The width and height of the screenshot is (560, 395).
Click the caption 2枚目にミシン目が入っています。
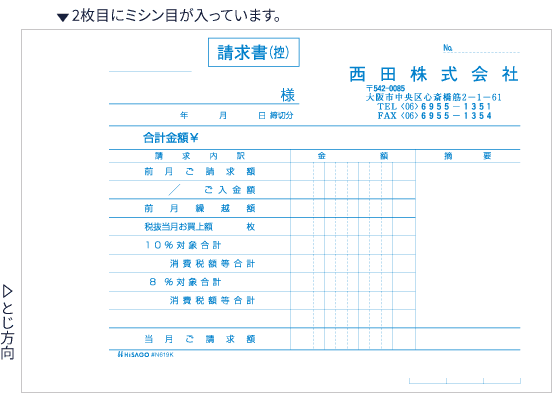click(x=176, y=16)
